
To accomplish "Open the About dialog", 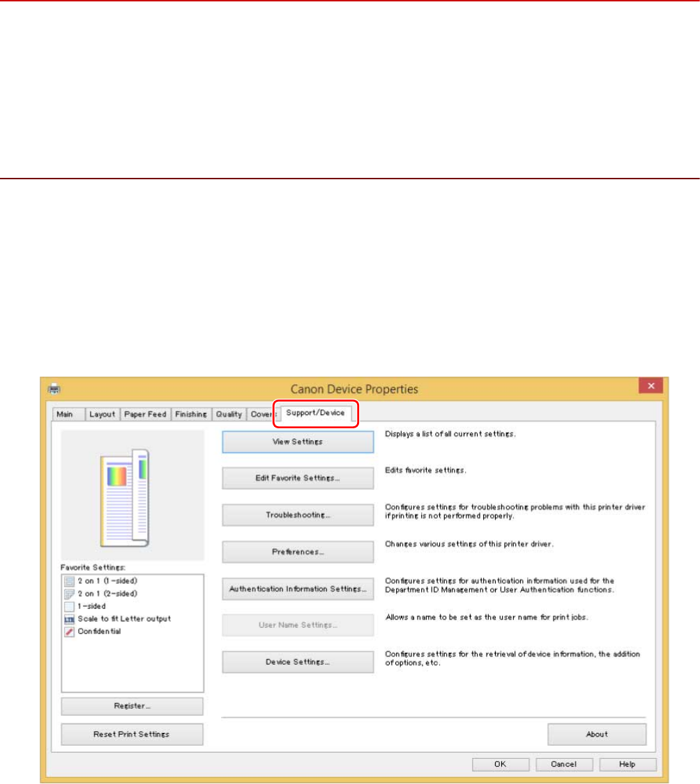I will point(597,734).
